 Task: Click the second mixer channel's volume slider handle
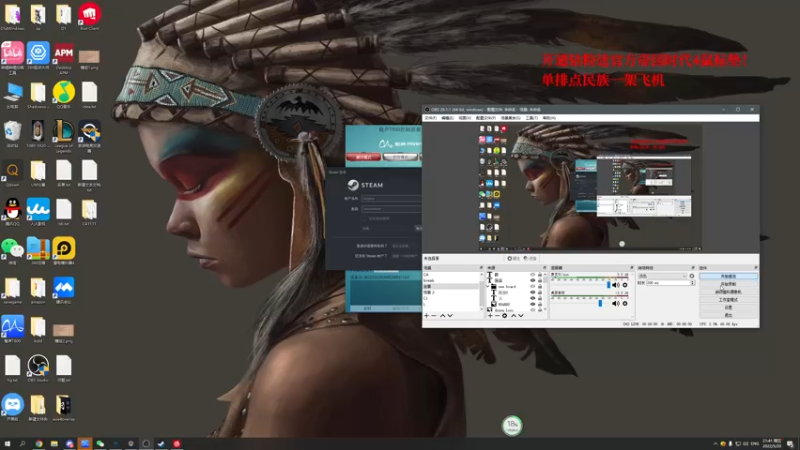pos(600,304)
